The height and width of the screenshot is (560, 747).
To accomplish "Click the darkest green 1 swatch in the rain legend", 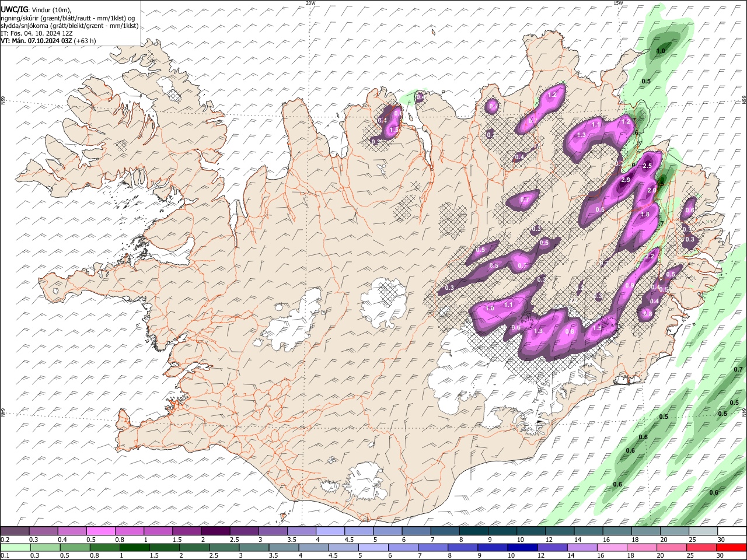I will pos(134,547).
